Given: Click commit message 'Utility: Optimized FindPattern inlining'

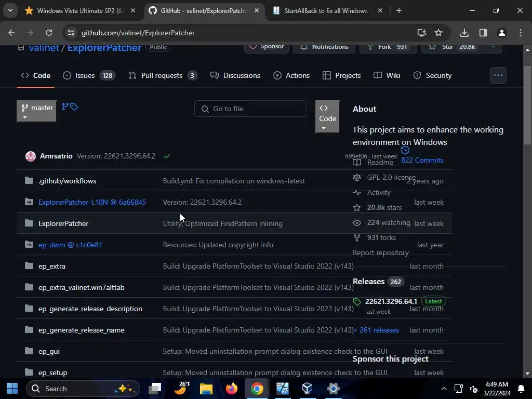Looking at the screenshot, I should pos(222,223).
